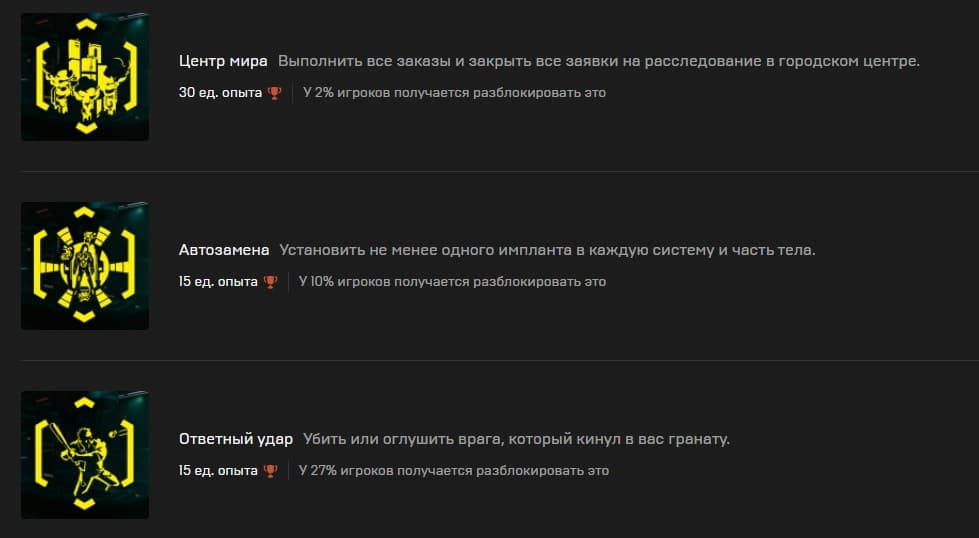Click the Автозамена achievement icon
This screenshot has width=979, height=538.
point(85,266)
